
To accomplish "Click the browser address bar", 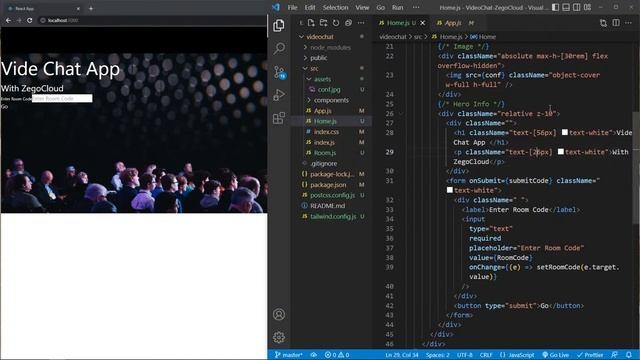I will click(x=152, y=20).
